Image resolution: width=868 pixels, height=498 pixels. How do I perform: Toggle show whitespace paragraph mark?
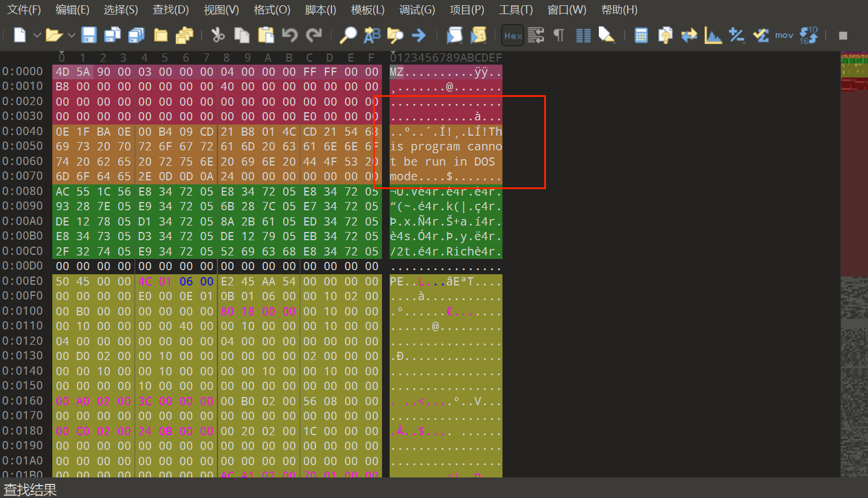[559, 35]
